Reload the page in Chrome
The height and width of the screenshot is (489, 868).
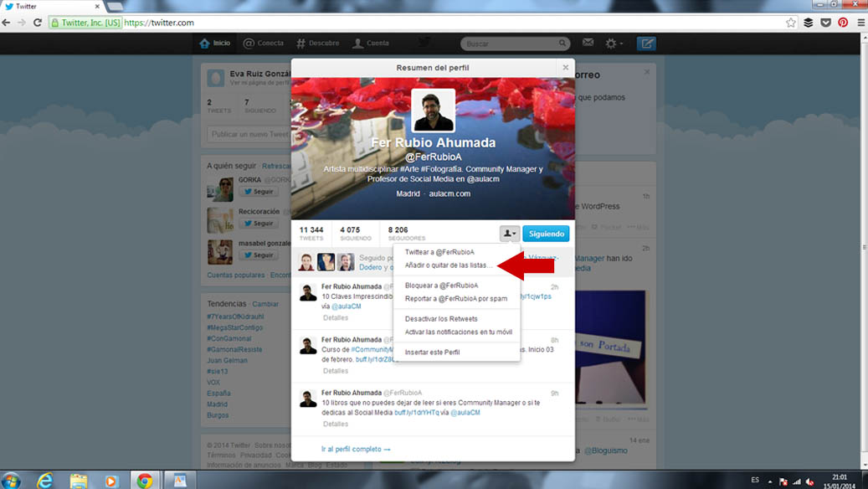coord(38,23)
